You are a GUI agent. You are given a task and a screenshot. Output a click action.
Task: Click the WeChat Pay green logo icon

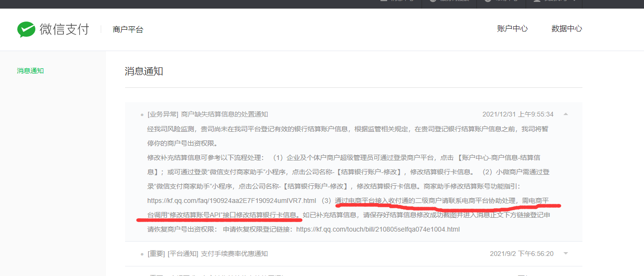click(x=26, y=29)
